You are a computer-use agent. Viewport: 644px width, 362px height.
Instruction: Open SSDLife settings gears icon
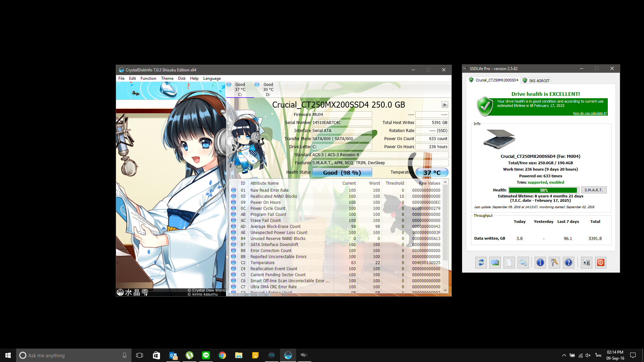point(523,262)
